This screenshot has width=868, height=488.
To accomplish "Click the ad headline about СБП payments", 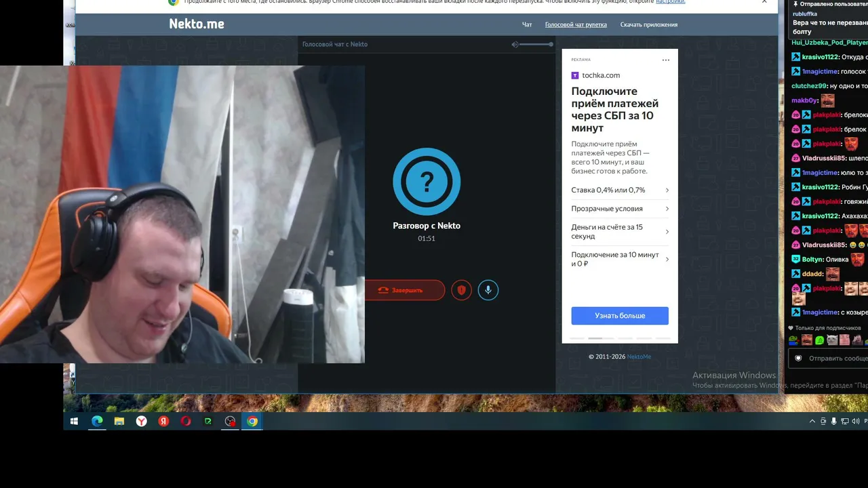I will pyautogui.click(x=615, y=109).
